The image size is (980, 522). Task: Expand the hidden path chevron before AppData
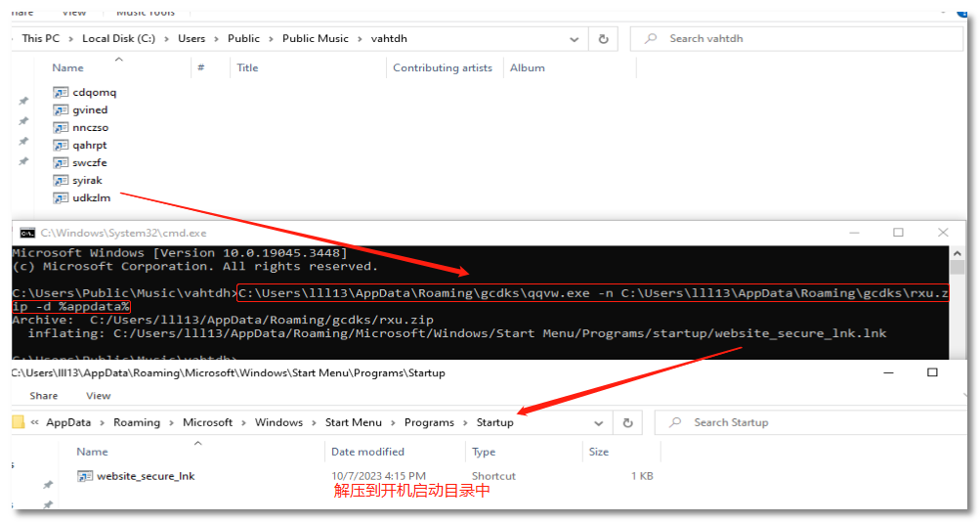click(x=35, y=423)
